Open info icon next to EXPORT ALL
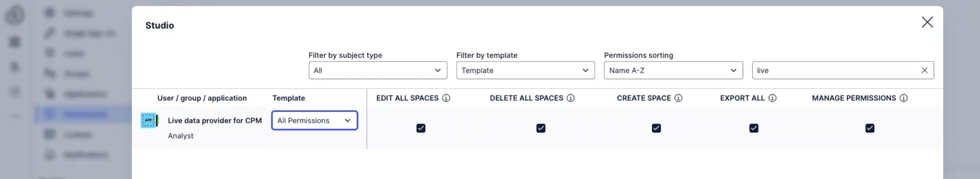Image resolution: width=980 pixels, height=179 pixels. 772,98
